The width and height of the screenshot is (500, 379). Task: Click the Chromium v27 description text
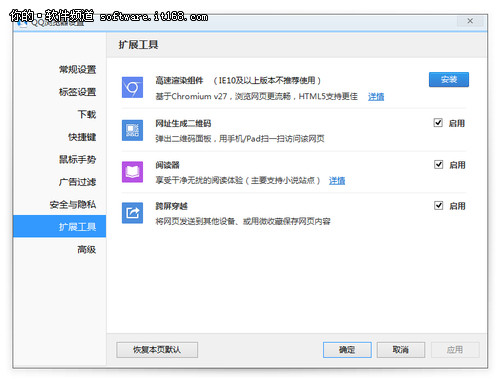257,97
